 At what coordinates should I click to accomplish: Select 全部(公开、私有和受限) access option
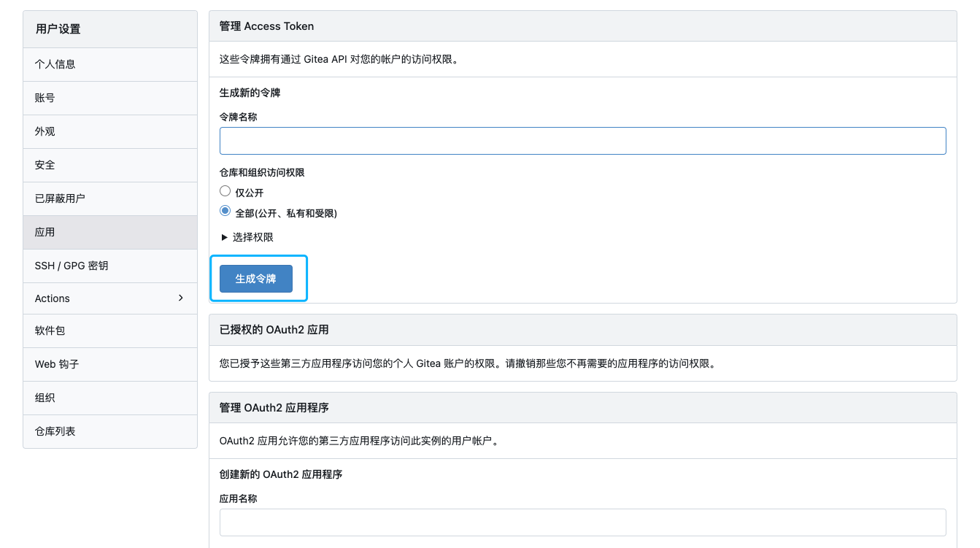click(225, 211)
